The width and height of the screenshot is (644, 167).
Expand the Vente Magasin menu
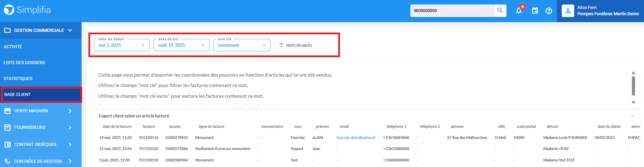pyautogui.click(x=70, y=111)
